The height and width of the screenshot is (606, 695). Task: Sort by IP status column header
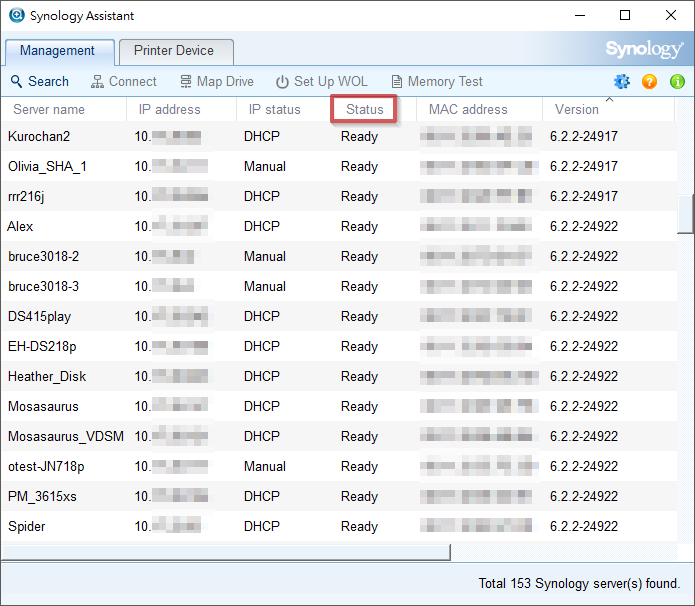coord(284,109)
